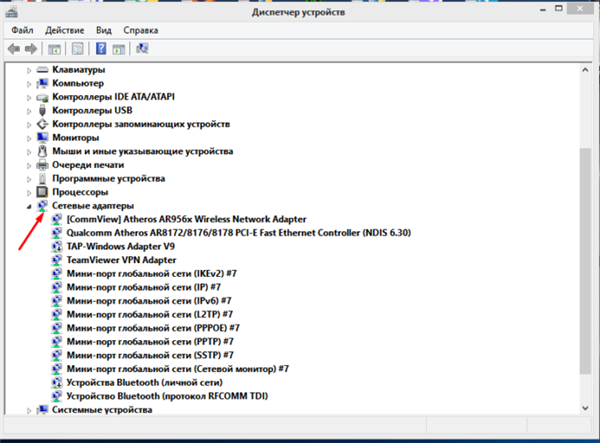Screen dimensions: 600x443
Task: Collapse the Сетевые адаптеры category
Action: (x=29, y=207)
